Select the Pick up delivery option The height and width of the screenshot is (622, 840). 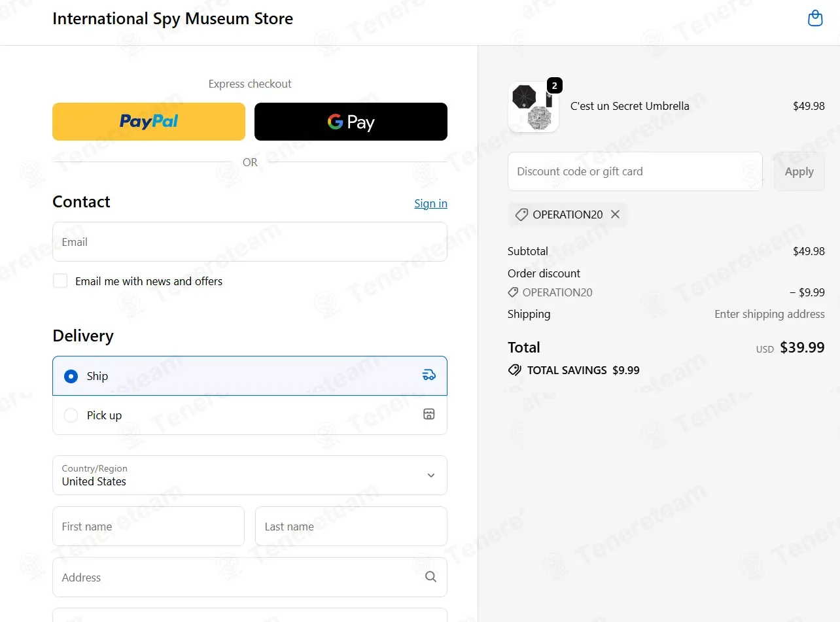(x=250, y=415)
